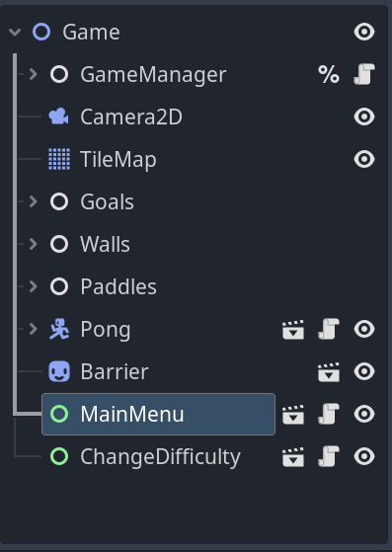
Task: Expand the Goals node
Action: [34, 201]
